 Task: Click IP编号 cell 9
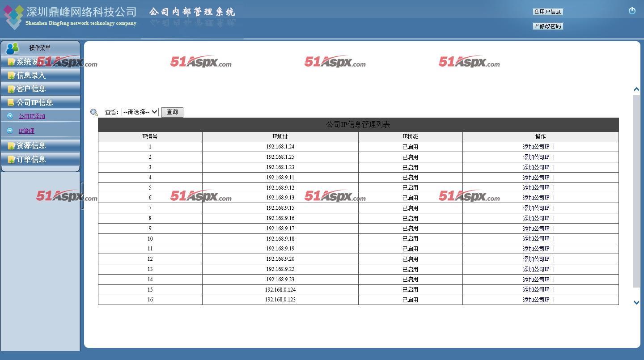(150, 229)
